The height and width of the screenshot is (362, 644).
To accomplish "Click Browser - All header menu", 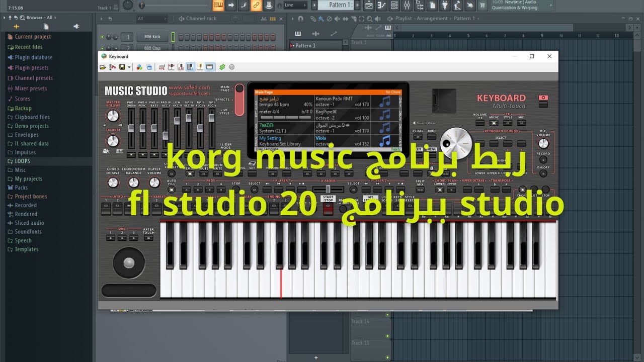I will (x=39, y=18).
